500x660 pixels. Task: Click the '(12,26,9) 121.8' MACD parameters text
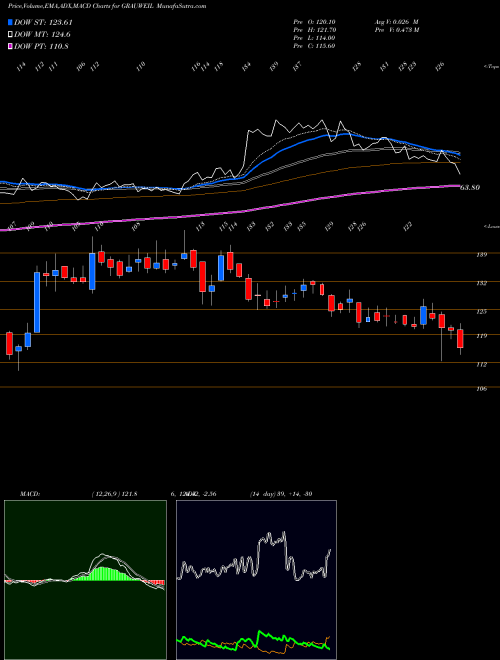click(x=114, y=494)
